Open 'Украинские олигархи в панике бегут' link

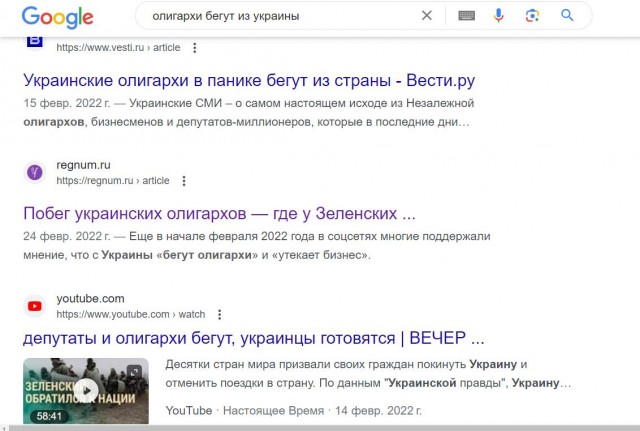click(x=249, y=80)
